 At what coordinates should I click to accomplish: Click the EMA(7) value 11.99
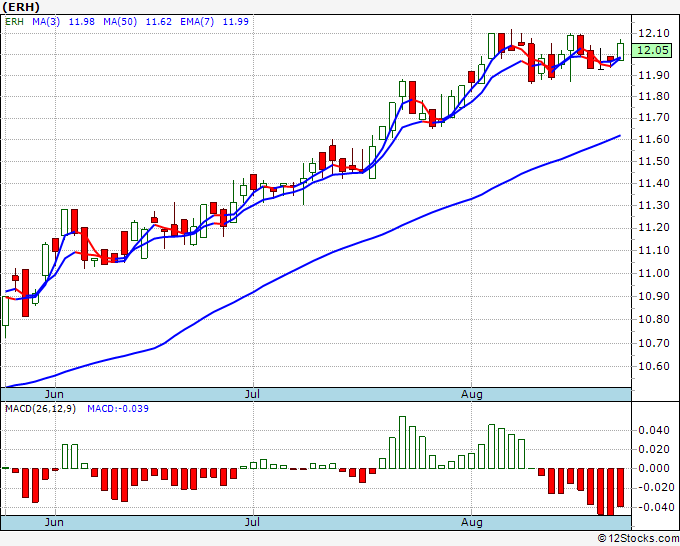[235, 22]
